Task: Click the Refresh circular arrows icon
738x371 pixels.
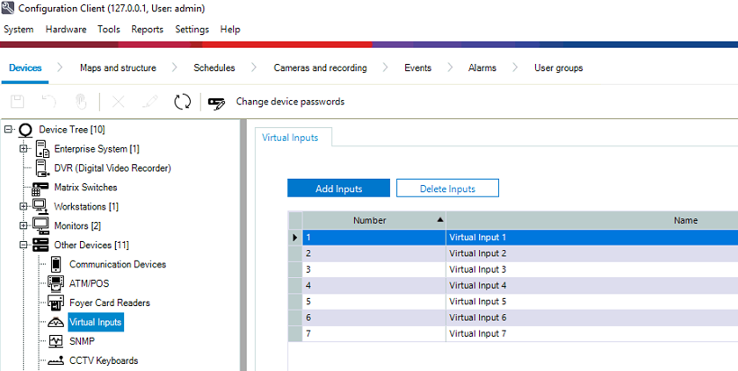Action: coord(182,101)
